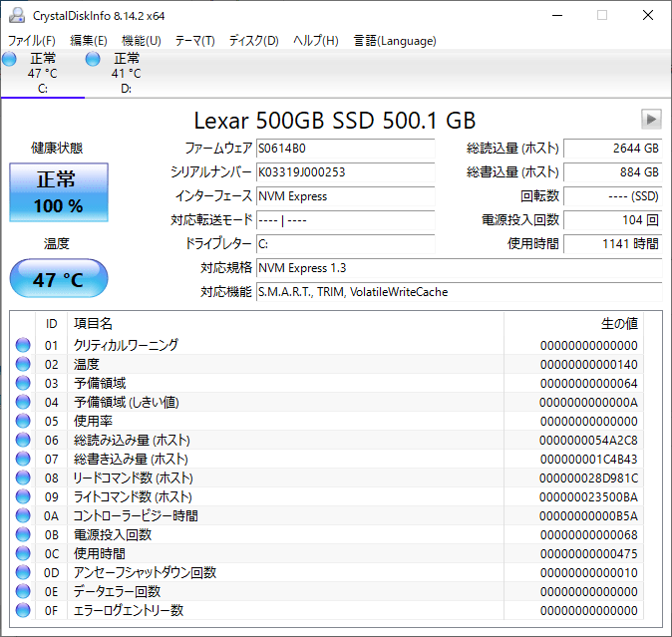
Task: Click the total host reads value 2644 GB
Action: [x=613, y=149]
